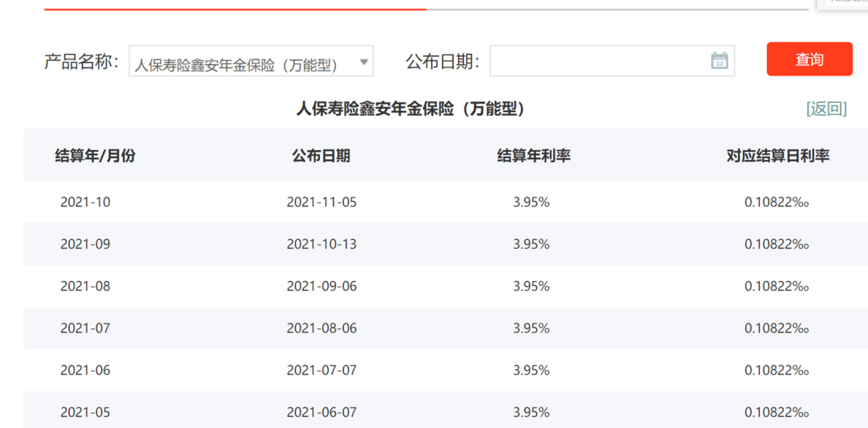Click the 2021-06-07 publish date cell

tap(321, 413)
